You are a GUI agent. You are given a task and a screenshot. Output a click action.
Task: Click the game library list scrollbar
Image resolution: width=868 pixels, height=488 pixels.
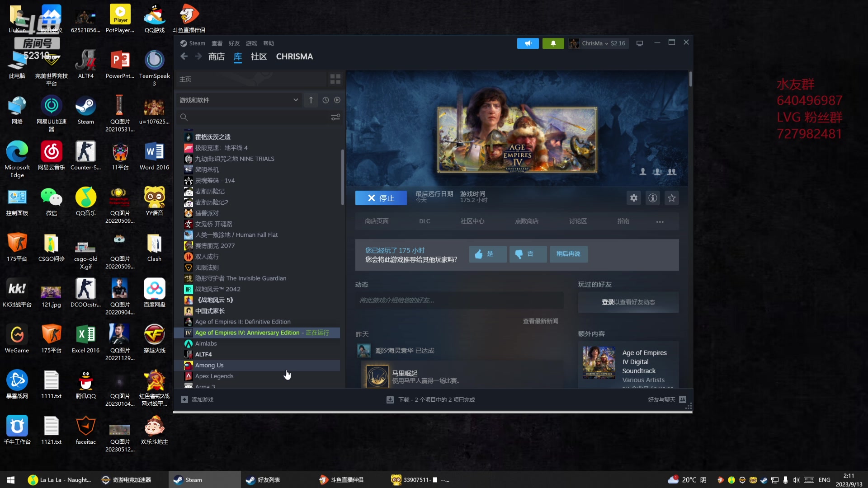coord(342,176)
